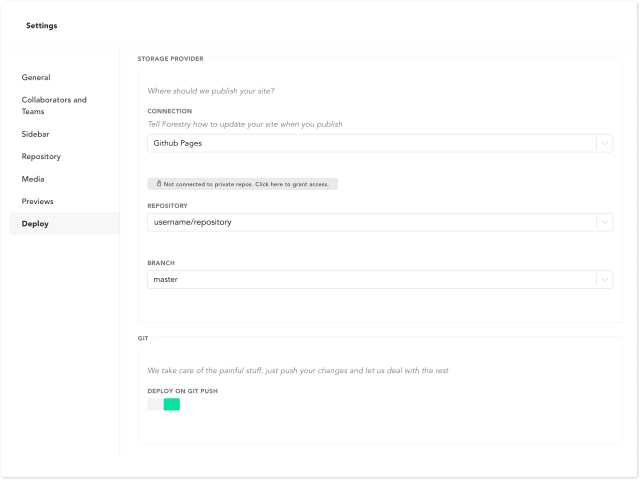Open the General settings section
640x480 pixels.
(x=36, y=77)
